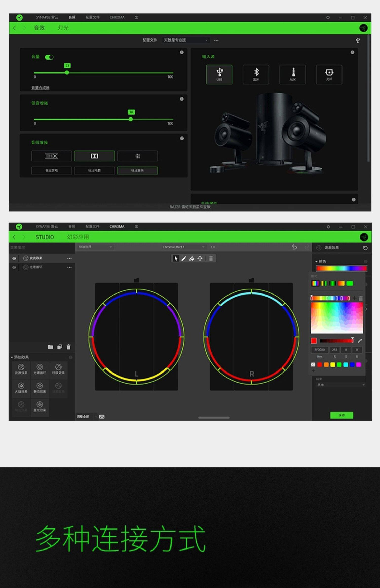
Task: Open the 配置文件 profile dropdown
Action: pos(186,40)
